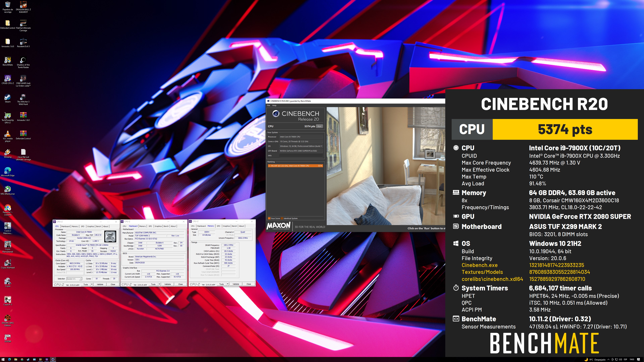Click the Processor field in Cinebench
Viewport: 644px width, 362px height.
(x=301, y=137)
